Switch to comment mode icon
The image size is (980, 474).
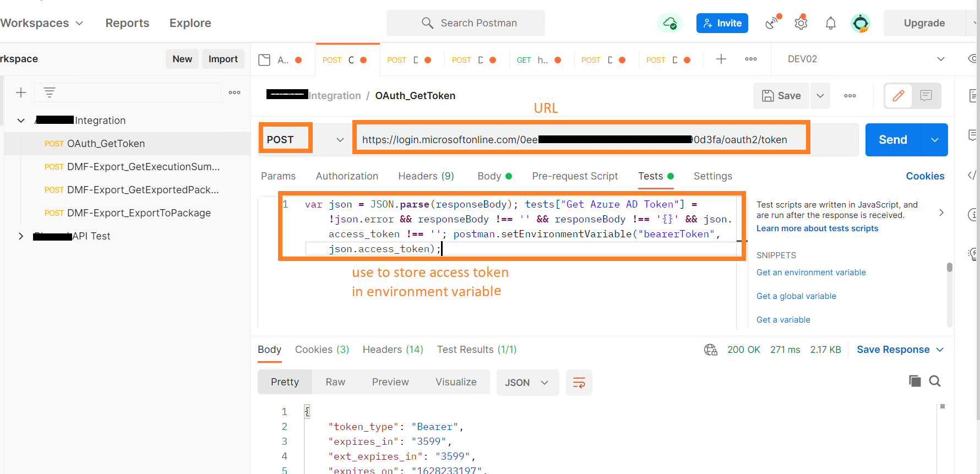click(x=926, y=96)
